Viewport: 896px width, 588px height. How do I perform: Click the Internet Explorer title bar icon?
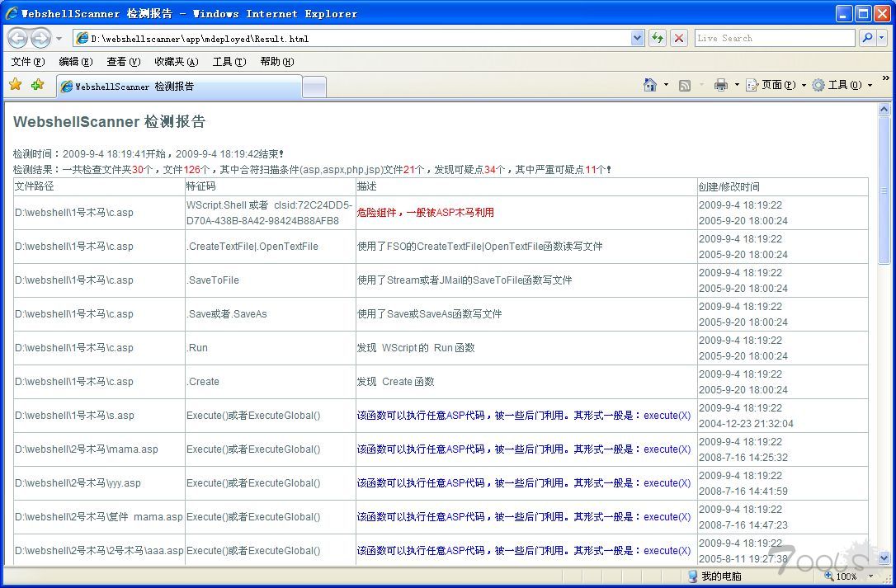coord(12,13)
